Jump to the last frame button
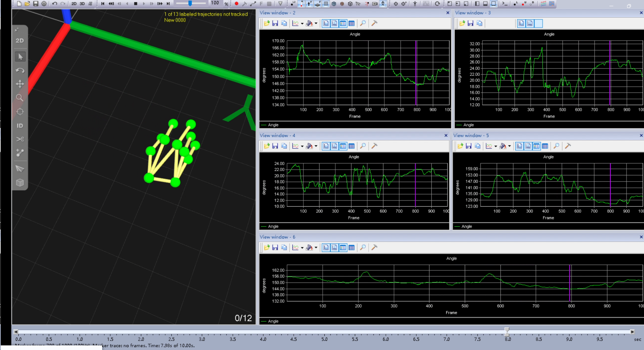Screen dimensions: 644x350 click(x=168, y=4)
